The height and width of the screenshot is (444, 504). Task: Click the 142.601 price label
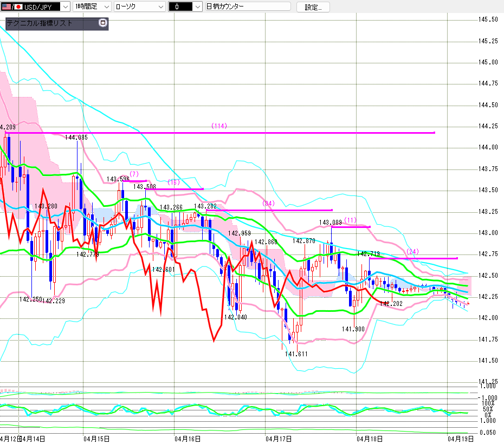click(x=164, y=270)
